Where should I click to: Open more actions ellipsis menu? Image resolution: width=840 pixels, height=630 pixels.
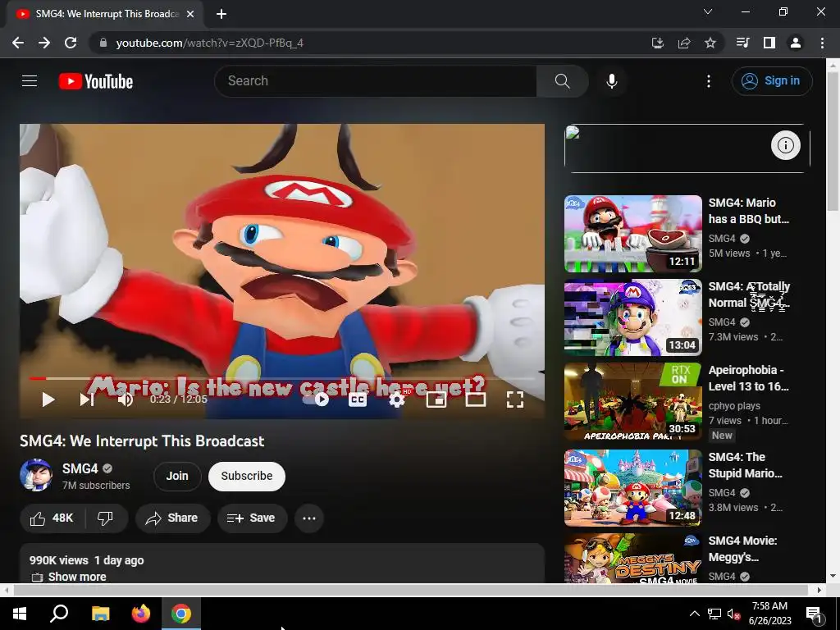click(309, 518)
